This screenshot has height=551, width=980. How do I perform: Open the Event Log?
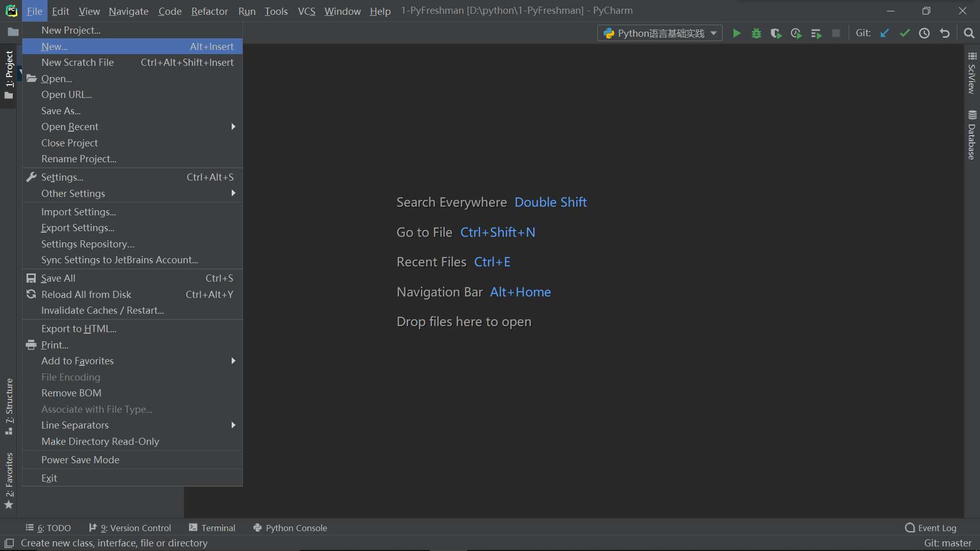point(931,528)
